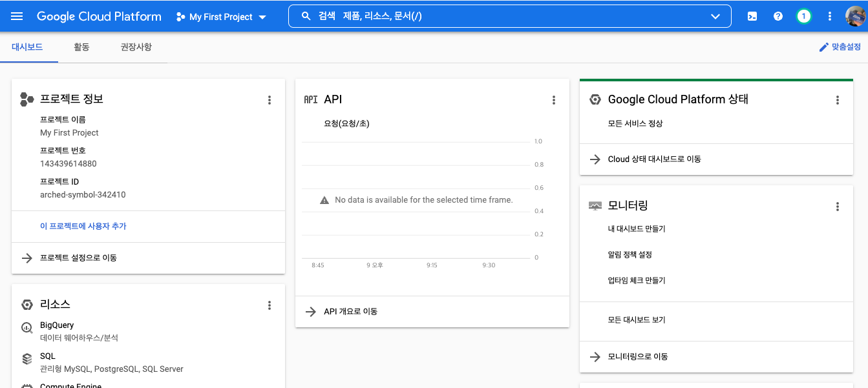Screen dimensions: 868x388
Task: Click project number 143439614880
Action: (69, 164)
